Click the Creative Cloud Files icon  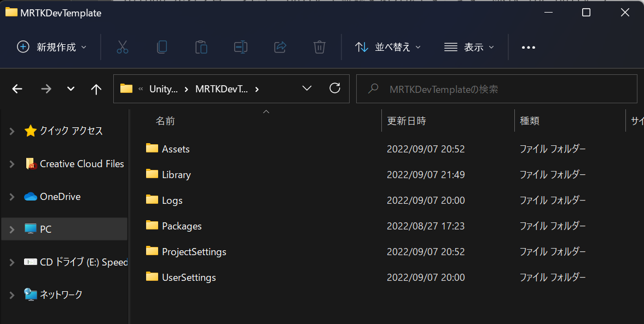[x=31, y=164]
